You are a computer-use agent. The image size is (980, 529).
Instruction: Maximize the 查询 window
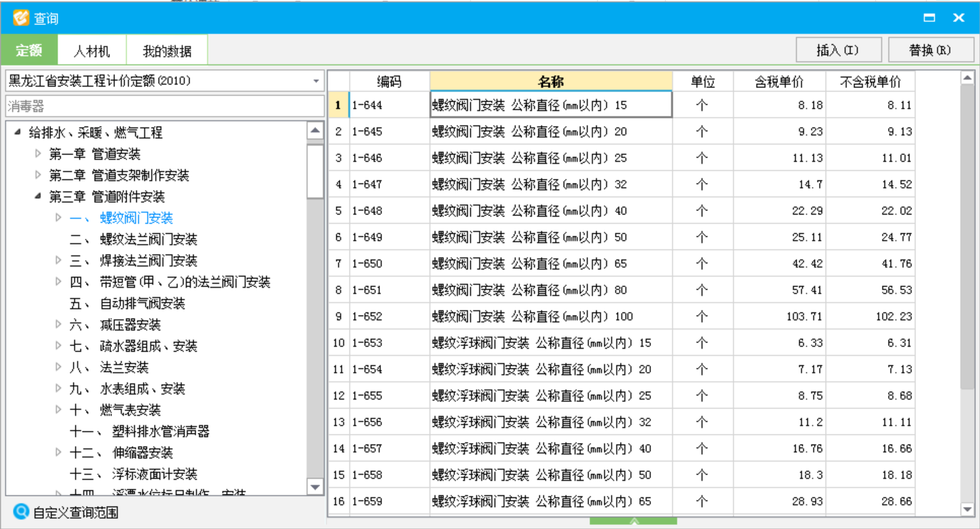pyautogui.click(x=929, y=18)
